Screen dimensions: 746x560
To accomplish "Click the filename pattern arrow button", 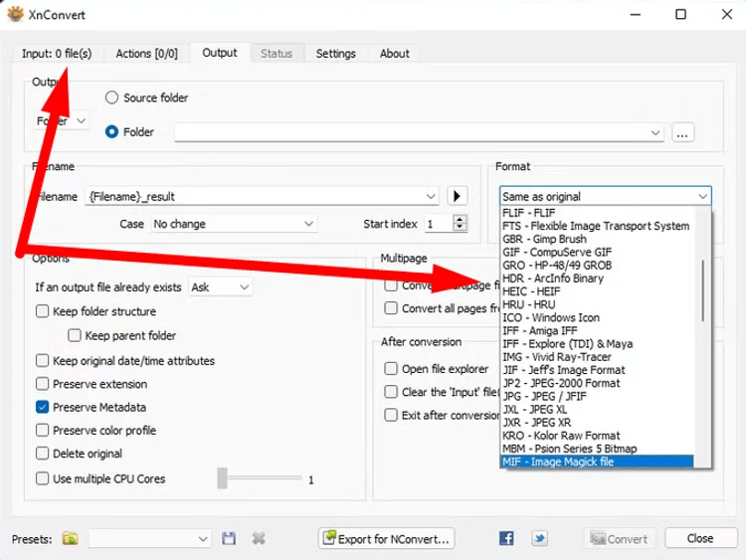I will 458,196.
